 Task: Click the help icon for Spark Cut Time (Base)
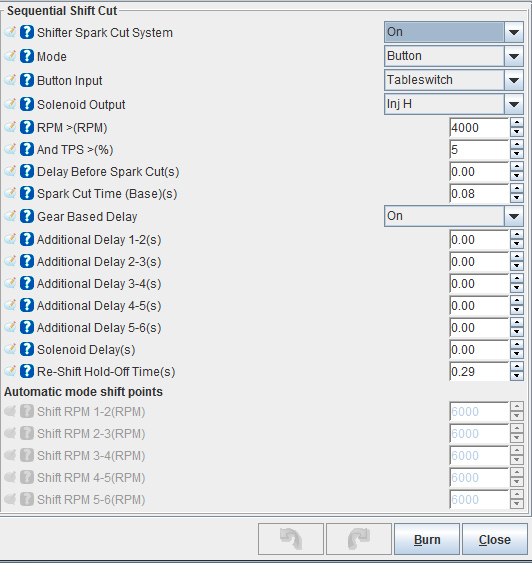click(x=27, y=194)
